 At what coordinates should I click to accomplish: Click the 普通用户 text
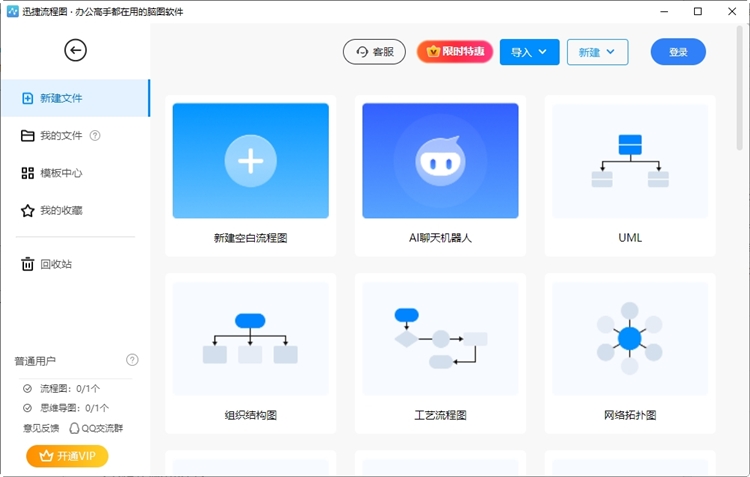click(35, 361)
